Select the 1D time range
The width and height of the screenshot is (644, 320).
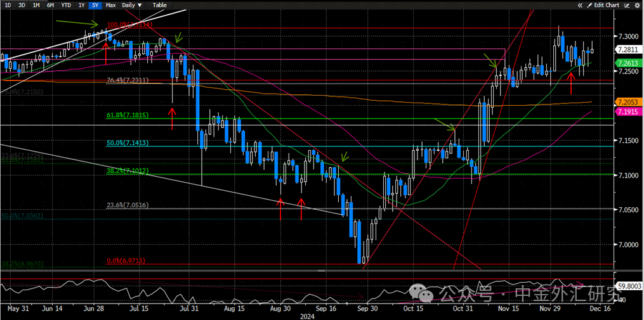click(x=8, y=5)
